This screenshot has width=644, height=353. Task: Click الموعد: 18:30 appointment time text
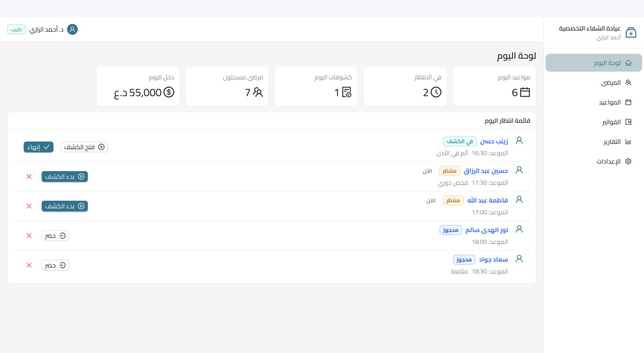pos(490,272)
